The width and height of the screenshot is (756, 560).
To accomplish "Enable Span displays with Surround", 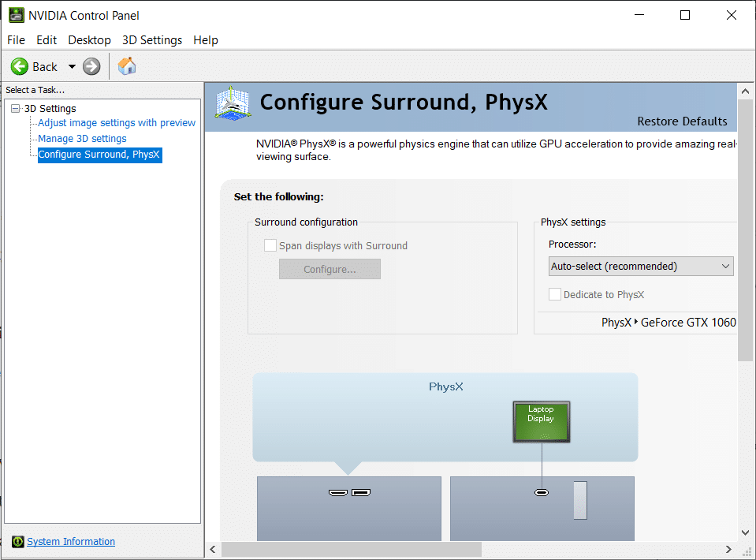I will tap(270, 245).
